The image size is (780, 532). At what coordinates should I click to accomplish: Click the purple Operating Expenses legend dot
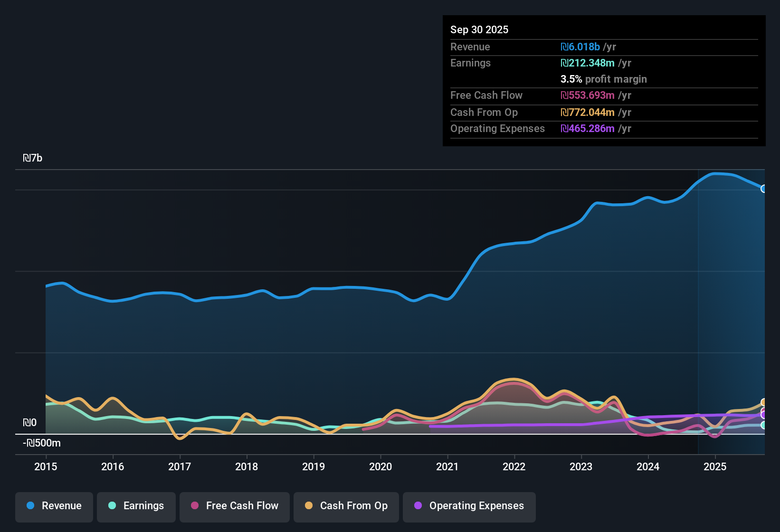418,506
